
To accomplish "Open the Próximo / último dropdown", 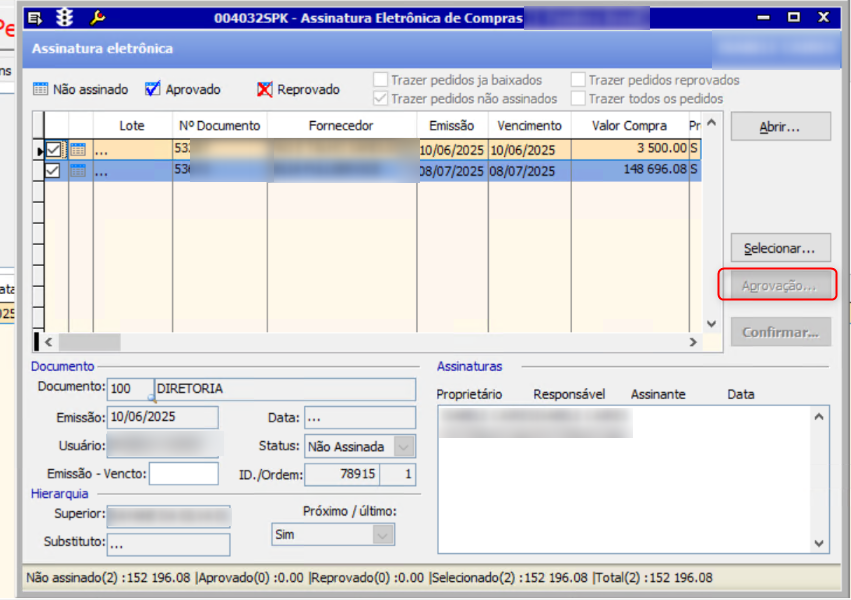I will tap(383, 535).
